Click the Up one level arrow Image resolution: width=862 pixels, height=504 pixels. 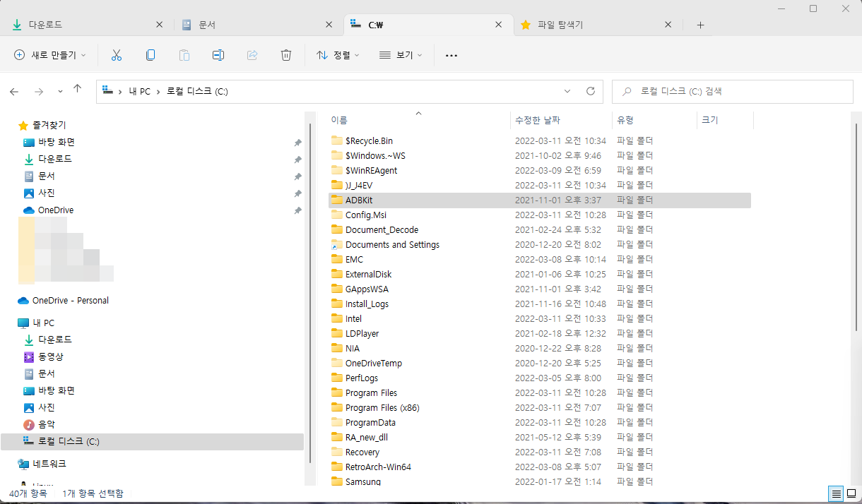[x=78, y=89]
